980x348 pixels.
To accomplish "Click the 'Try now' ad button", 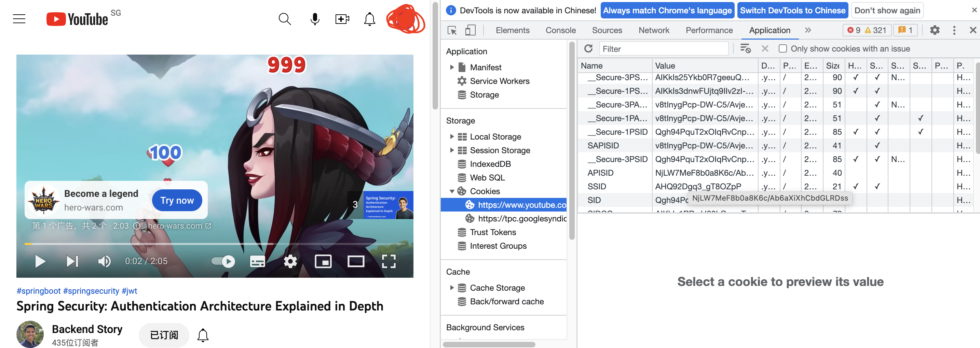I will click(177, 200).
